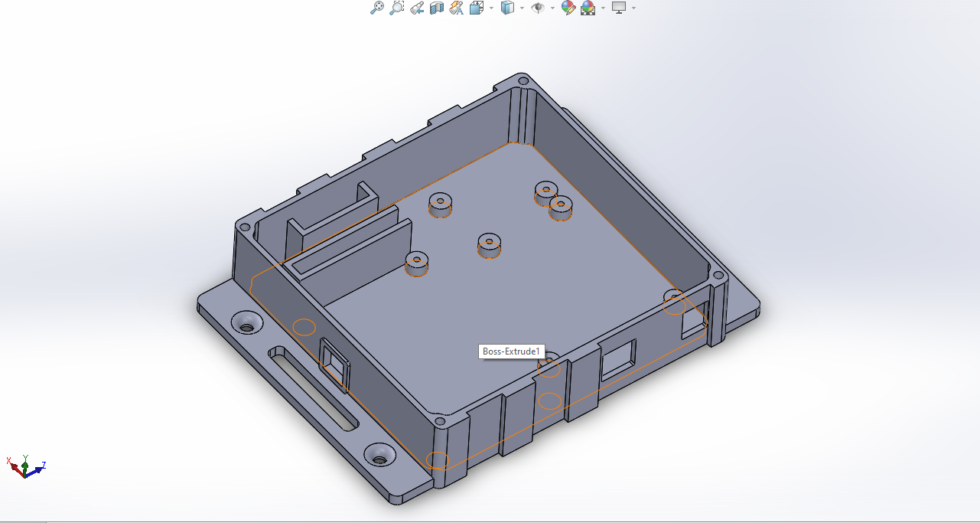Open the Edit Appearance tool
The width and height of the screenshot is (980, 523).
pos(568,8)
